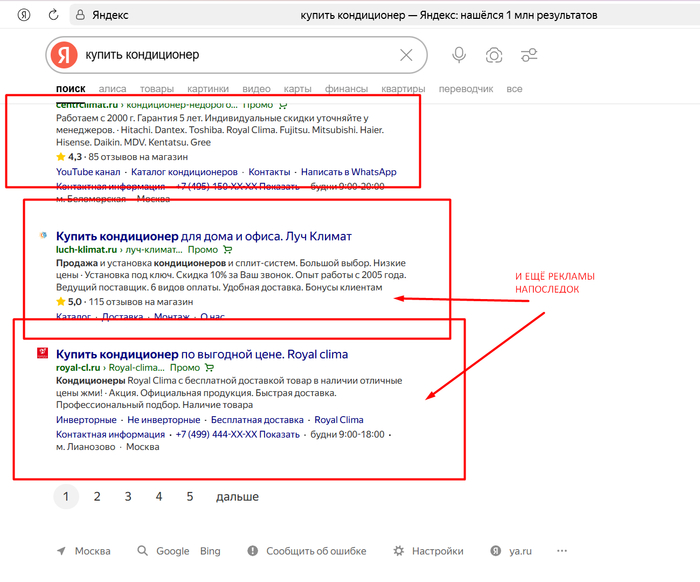Image resolution: width=700 pixels, height=582 pixels.
Task: Open the все tab in search categories
Action: [x=514, y=89]
